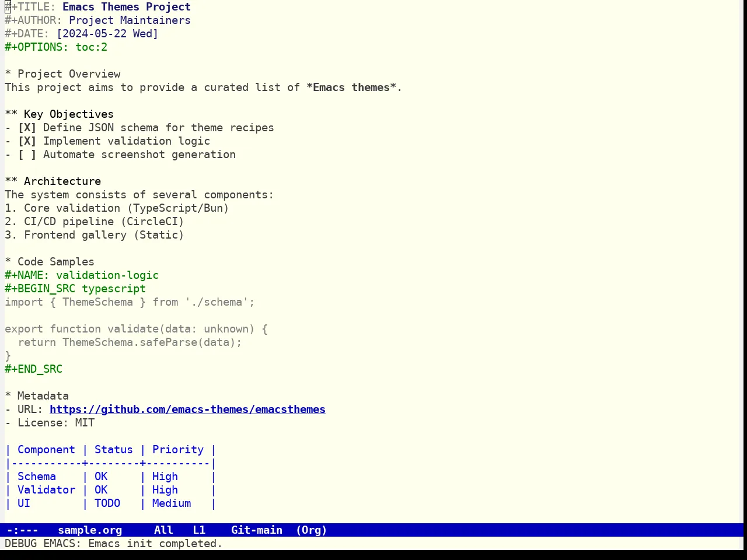Click the 'UI' table cell

tap(24, 503)
